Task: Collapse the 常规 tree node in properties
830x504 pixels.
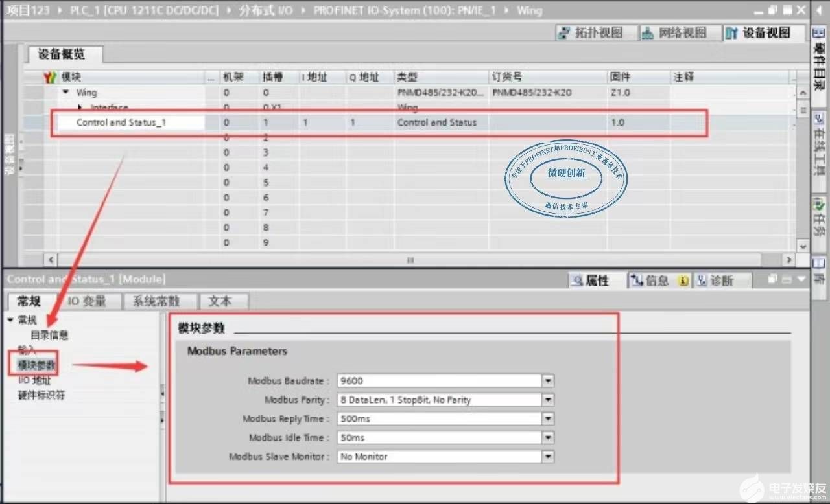Action: click(10, 321)
